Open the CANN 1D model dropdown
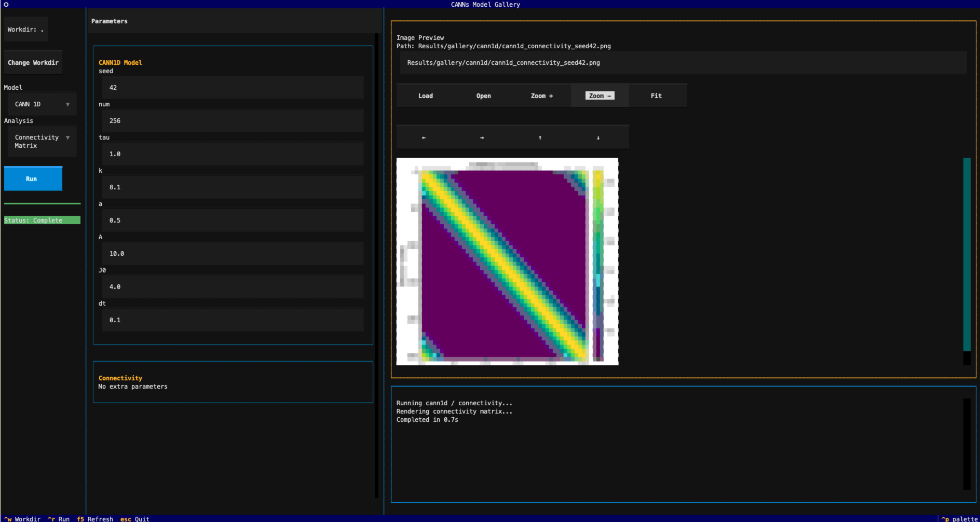The height and width of the screenshot is (522, 980). click(x=42, y=104)
